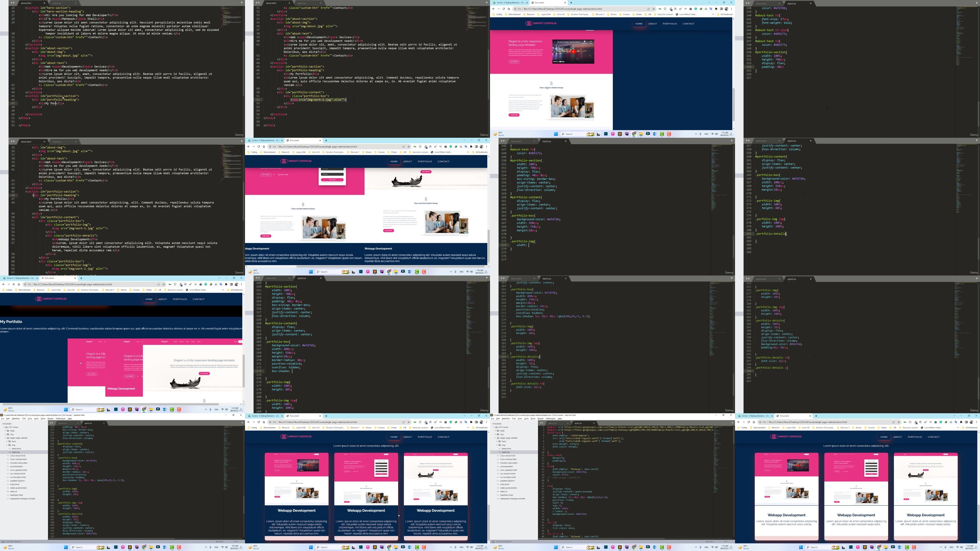Open Goto menu in 1:51 AM Sublime window
Viewport: 980px width, 551px height.
tap(36, 419)
